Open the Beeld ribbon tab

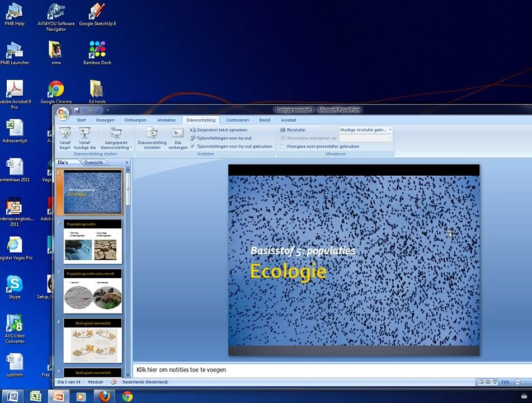pos(265,120)
